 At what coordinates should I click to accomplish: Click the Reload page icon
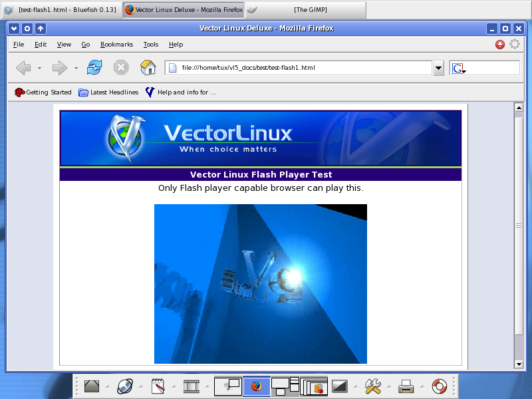point(95,67)
